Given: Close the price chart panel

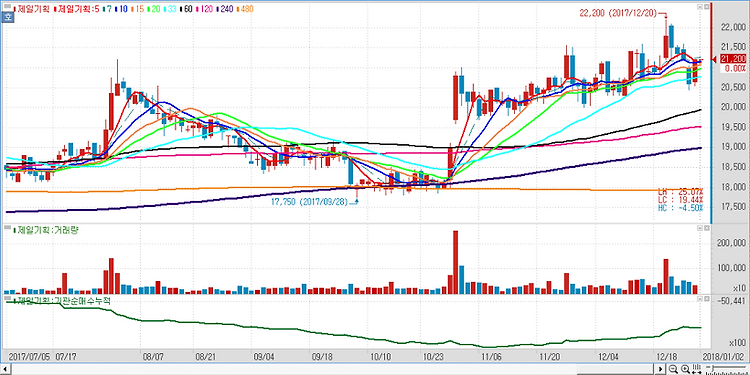Looking at the screenshot, I should coord(706,7).
